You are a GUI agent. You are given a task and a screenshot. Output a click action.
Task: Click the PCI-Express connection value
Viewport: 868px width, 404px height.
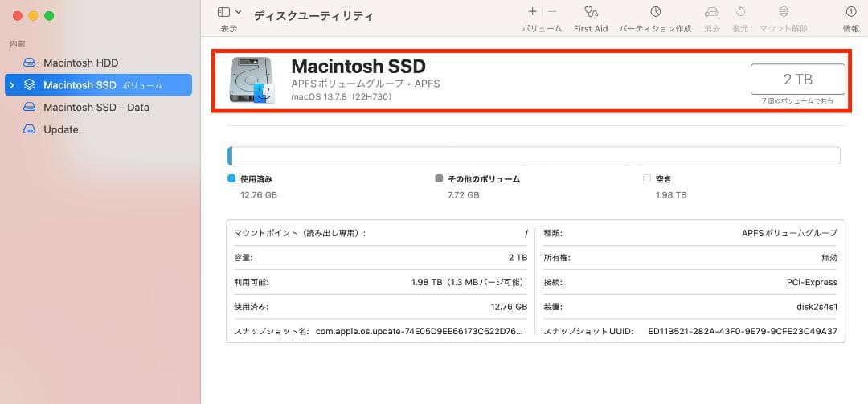(812, 282)
